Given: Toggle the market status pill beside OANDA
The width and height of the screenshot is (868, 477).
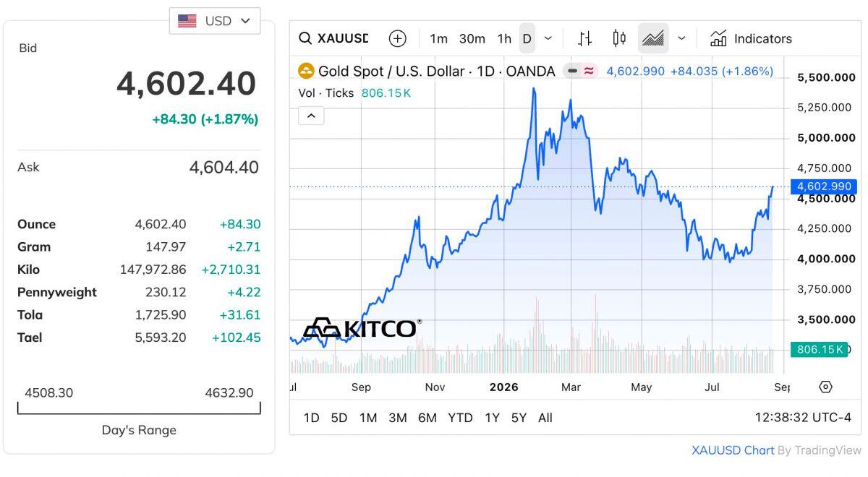Looking at the screenshot, I should [581, 71].
